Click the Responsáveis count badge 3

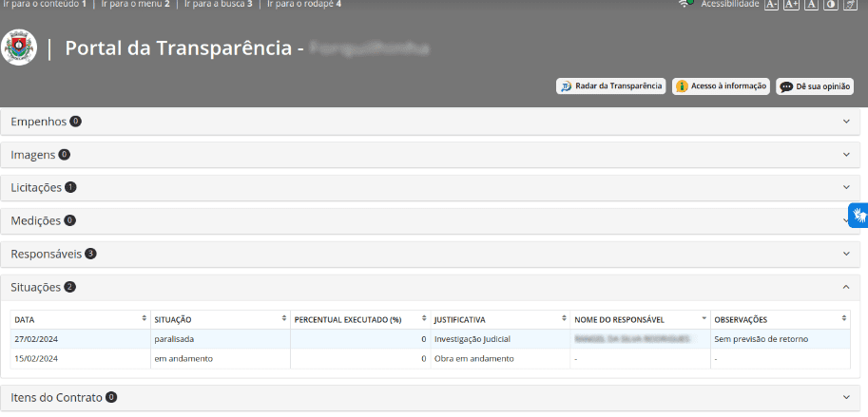point(90,254)
